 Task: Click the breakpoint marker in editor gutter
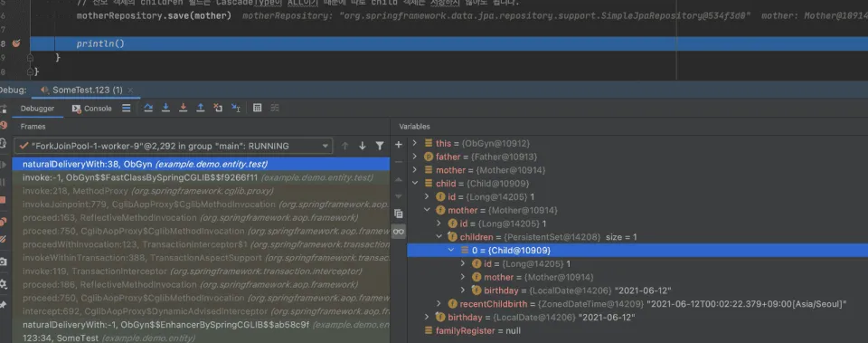point(16,43)
